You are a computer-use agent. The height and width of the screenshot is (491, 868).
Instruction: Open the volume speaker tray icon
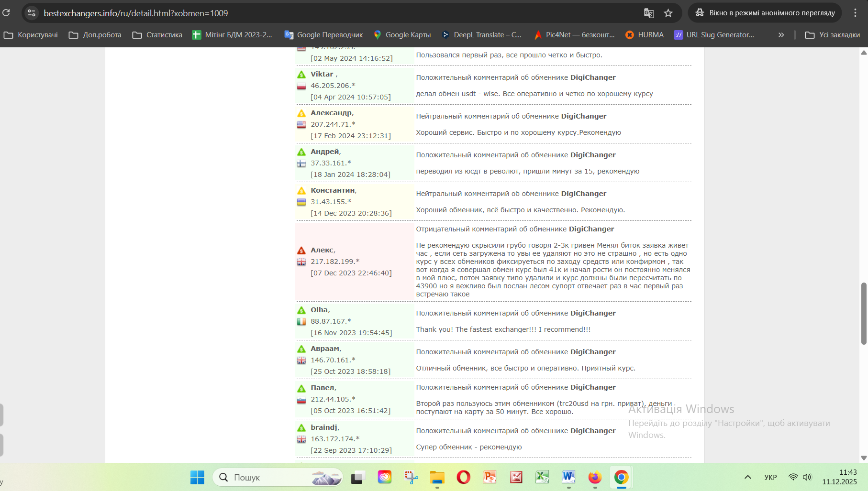click(807, 477)
